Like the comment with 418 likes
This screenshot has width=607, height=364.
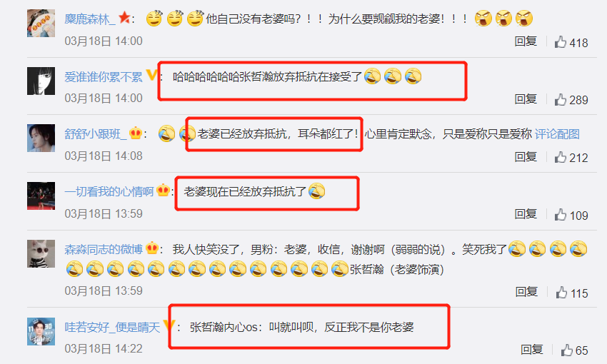click(x=561, y=42)
